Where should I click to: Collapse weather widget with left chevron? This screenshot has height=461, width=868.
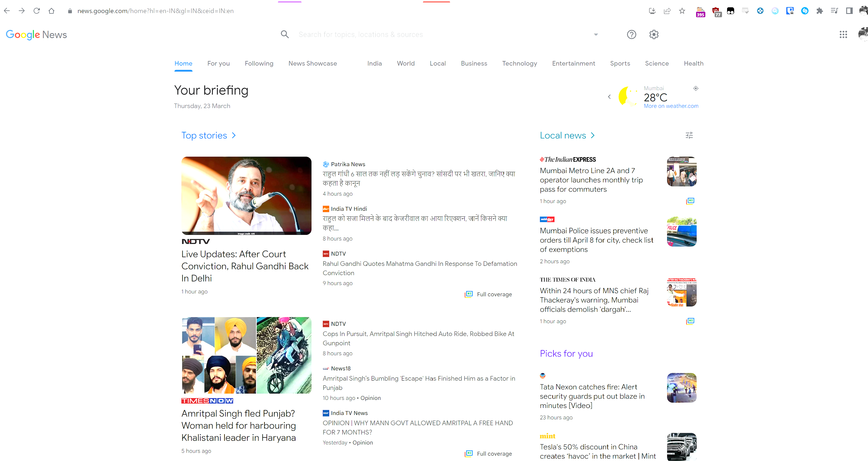coord(609,97)
